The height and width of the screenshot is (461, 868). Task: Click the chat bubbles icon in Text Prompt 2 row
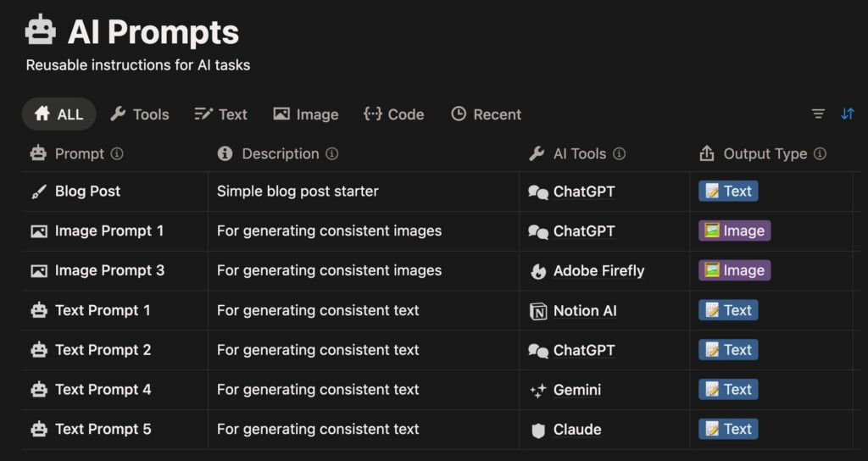pos(538,350)
